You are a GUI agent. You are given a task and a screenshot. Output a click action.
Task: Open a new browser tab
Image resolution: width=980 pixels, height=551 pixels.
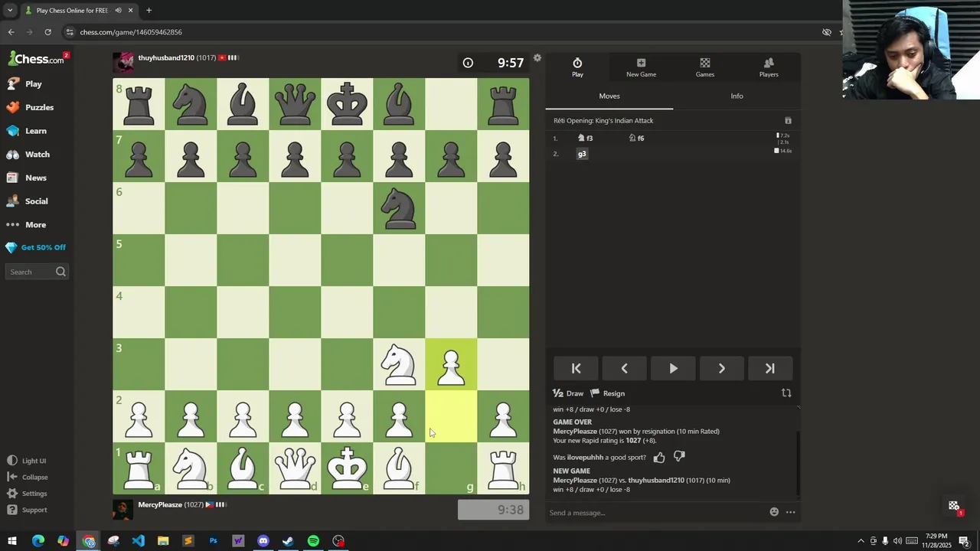pyautogui.click(x=149, y=11)
